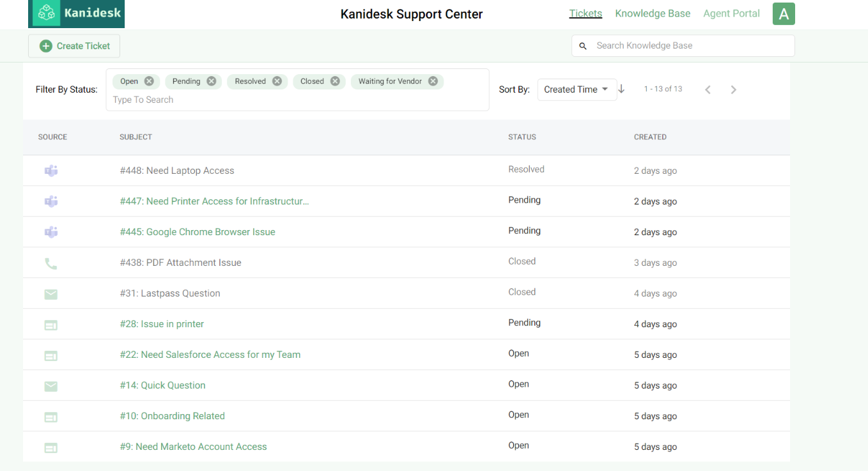Screen dimensions: 868x471
Task: Open the Tickets tab
Action: (585, 13)
